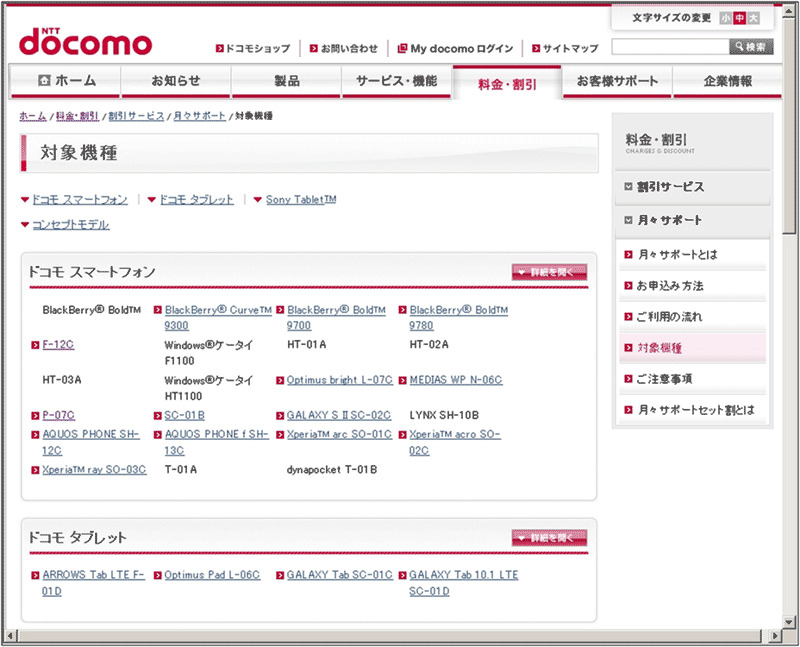Set text size to large (大)
Image resolution: width=800 pixels, height=647 pixels.
point(754,18)
